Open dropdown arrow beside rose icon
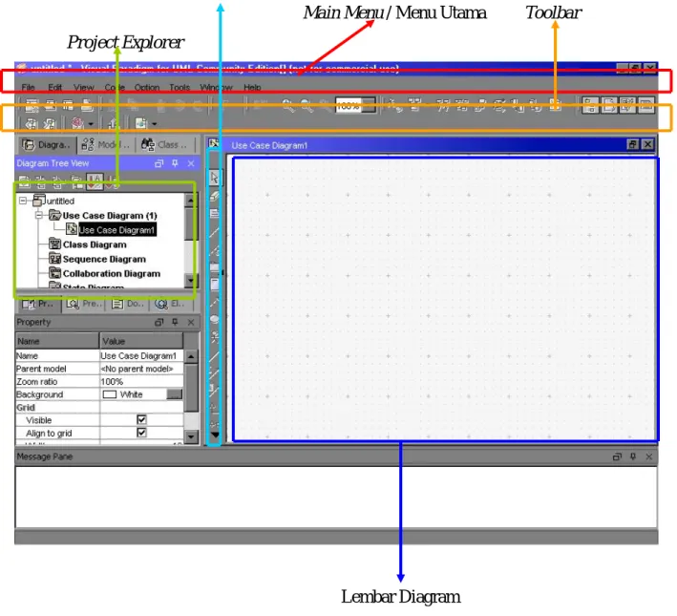The width and height of the screenshot is (677, 616). tap(91, 124)
